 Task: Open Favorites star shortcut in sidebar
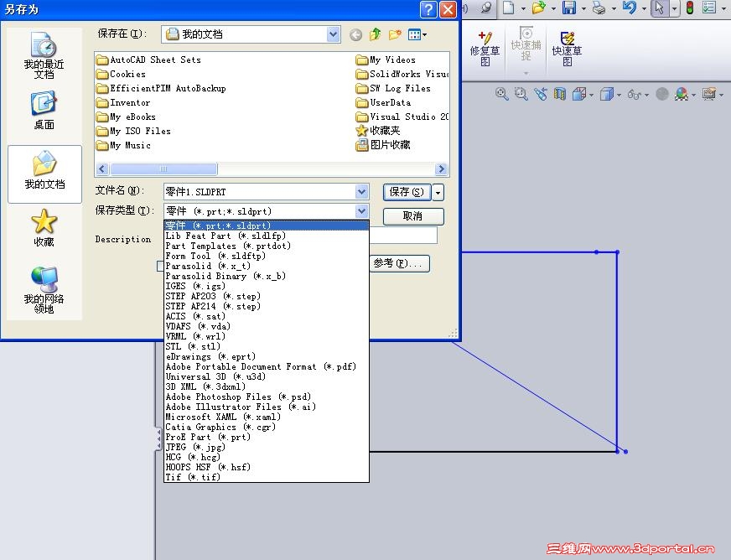point(44,227)
